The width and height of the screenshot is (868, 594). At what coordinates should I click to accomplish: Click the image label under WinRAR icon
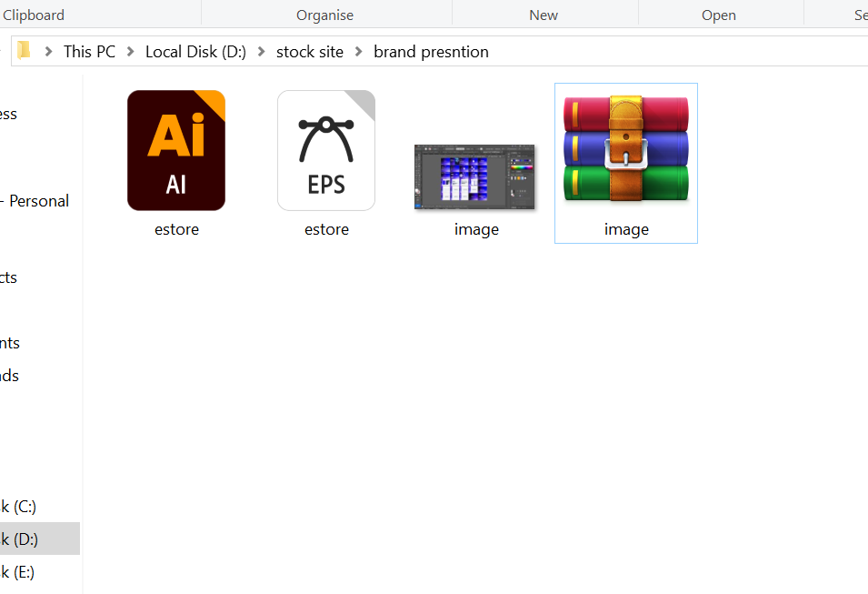tap(626, 229)
